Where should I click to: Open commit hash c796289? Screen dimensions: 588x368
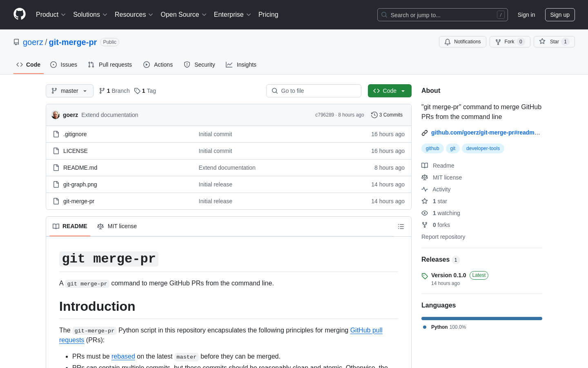tap(325, 115)
